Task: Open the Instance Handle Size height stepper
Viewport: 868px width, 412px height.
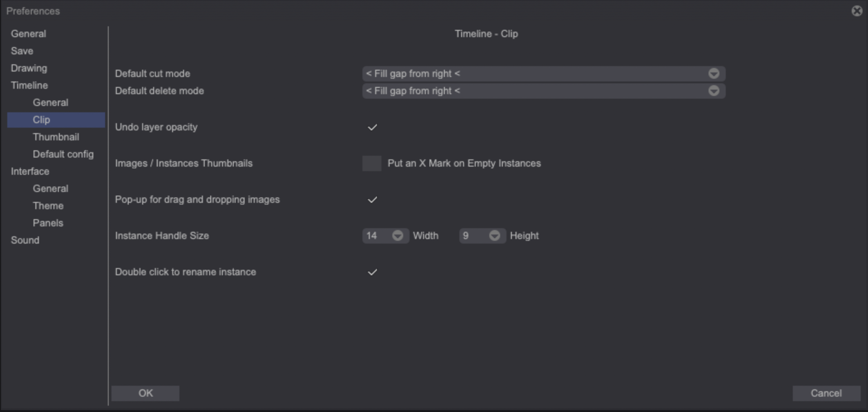Action: (495, 235)
